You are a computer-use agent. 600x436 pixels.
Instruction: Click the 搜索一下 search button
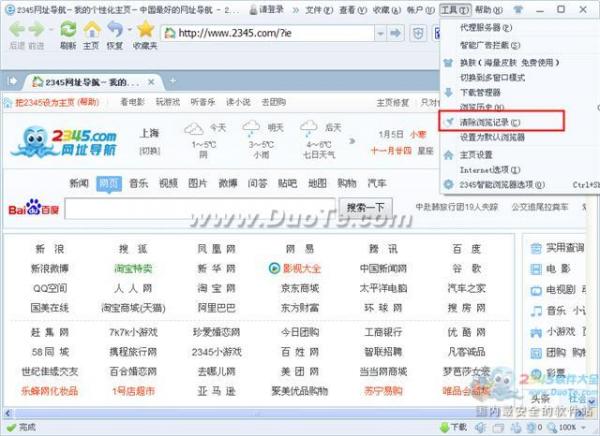tap(365, 208)
